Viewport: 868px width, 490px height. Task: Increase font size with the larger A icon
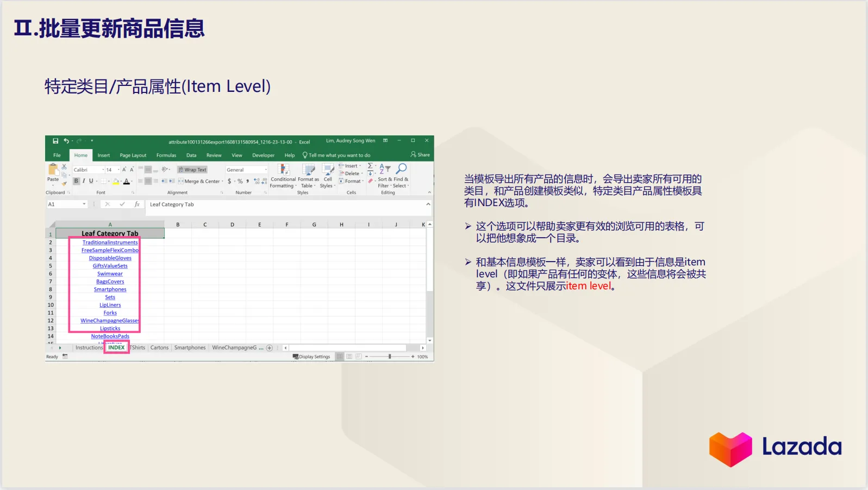[124, 170]
